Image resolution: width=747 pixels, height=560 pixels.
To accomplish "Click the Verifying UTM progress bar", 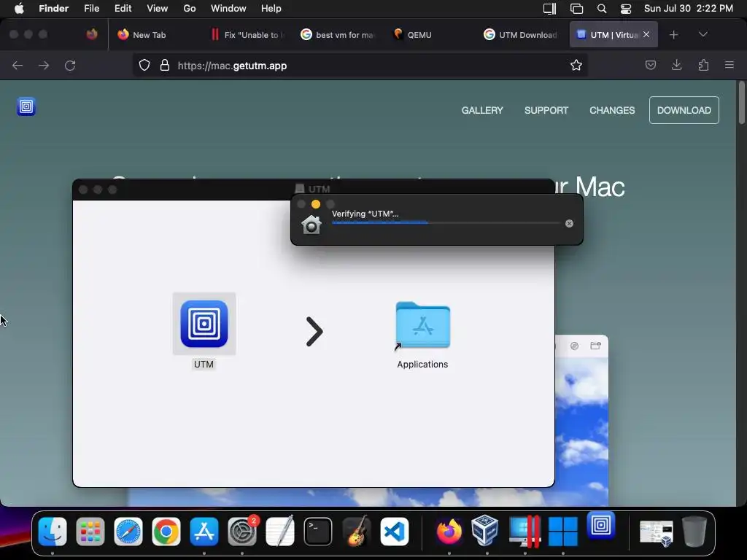I will point(446,223).
